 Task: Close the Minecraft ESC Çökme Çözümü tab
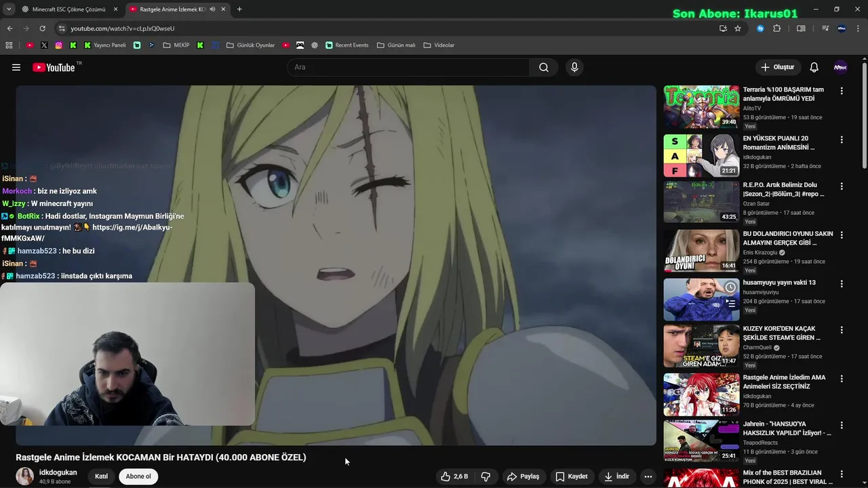click(115, 9)
